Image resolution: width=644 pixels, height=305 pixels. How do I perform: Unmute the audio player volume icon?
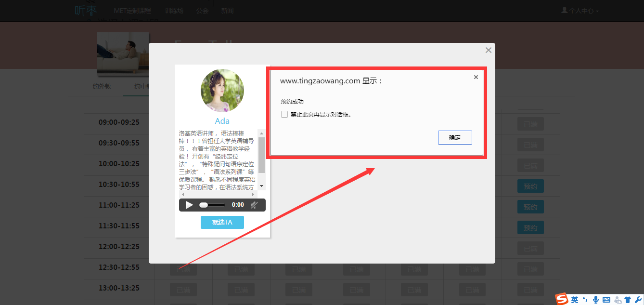click(254, 205)
